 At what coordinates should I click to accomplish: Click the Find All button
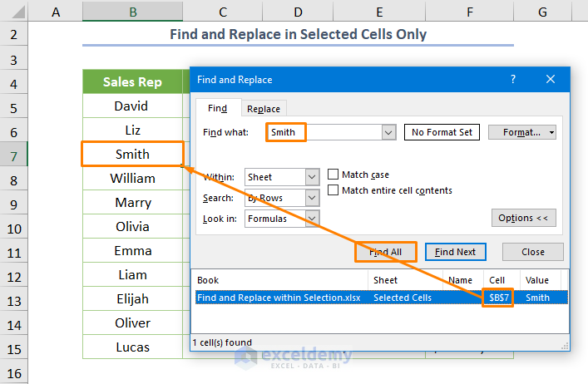[x=386, y=252]
